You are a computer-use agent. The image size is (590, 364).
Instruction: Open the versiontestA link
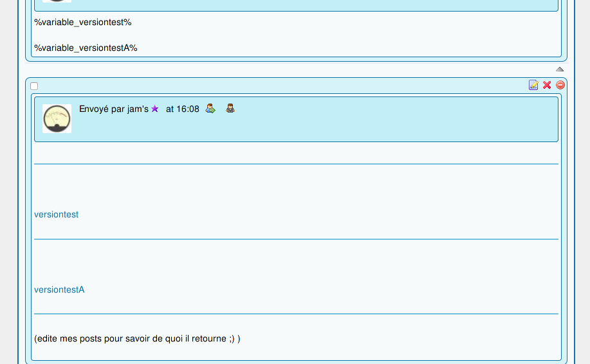point(59,289)
